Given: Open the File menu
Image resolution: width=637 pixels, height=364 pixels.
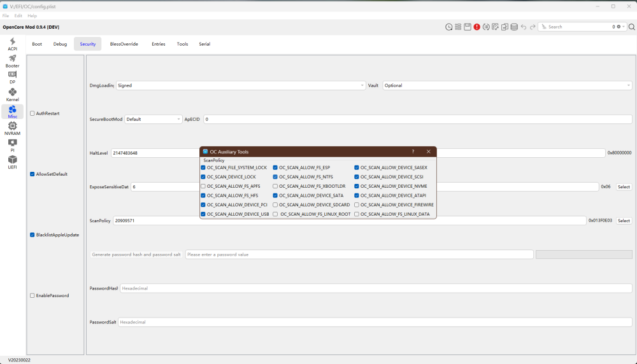Looking at the screenshot, I should tap(6, 16).
